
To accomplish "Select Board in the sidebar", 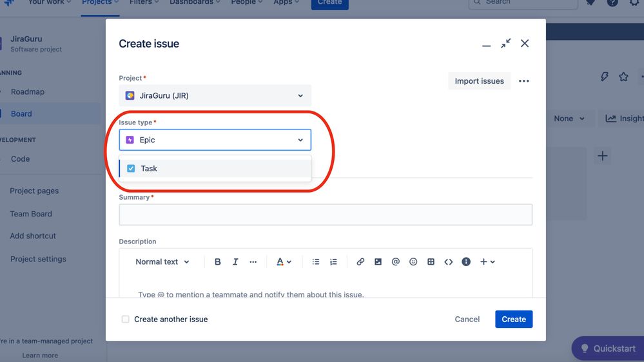I will click(21, 114).
